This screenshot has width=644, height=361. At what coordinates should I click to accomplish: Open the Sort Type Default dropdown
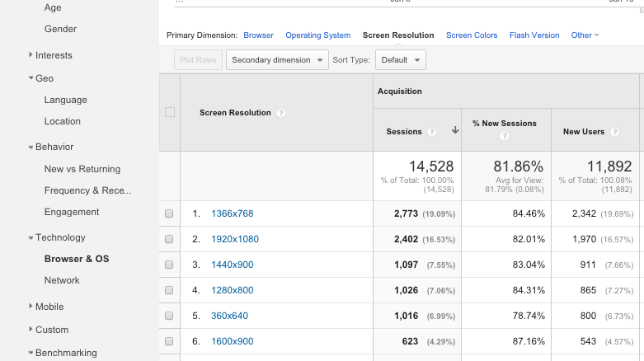pyautogui.click(x=401, y=60)
